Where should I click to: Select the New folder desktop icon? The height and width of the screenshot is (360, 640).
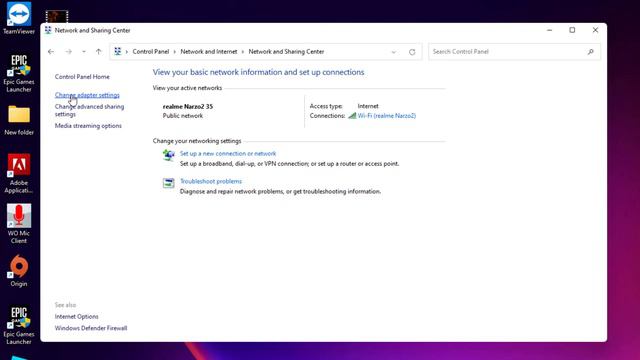pos(19,120)
